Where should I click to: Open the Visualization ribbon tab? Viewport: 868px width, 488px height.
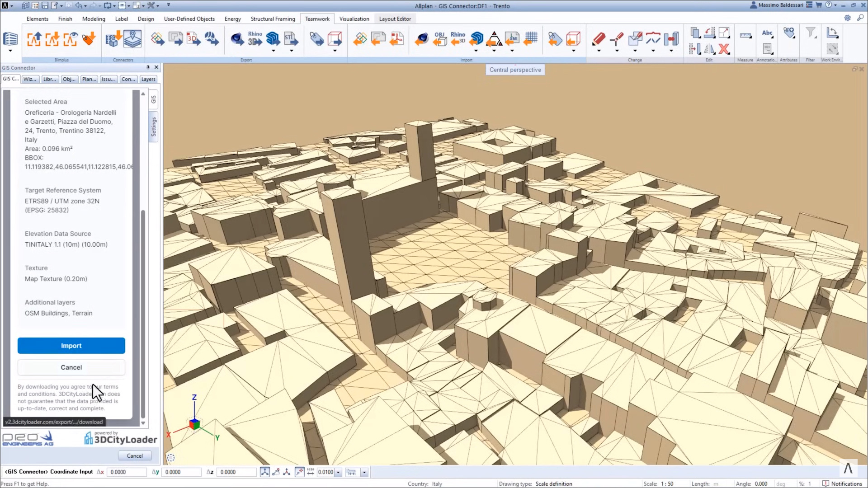(354, 19)
